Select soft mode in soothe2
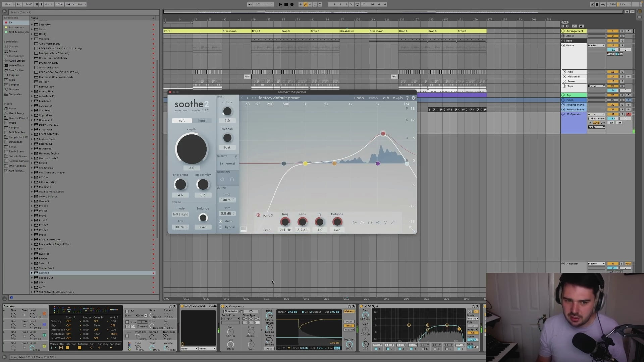This screenshot has height=362, width=644. 182,121
